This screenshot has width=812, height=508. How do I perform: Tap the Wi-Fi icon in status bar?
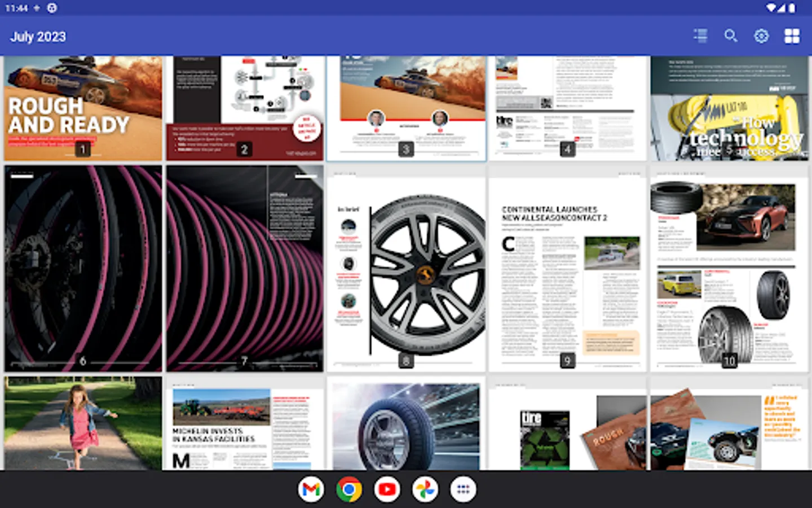pos(771,8)
